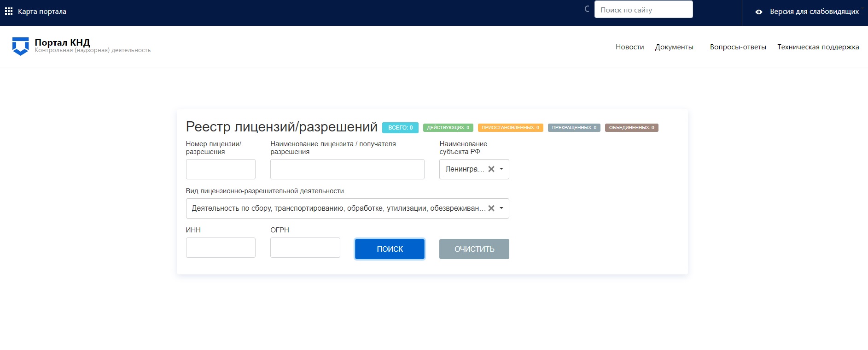This screenshot has height=350, width=868.
Task: Open Техническая поддержка link
Action: [818, 47]
